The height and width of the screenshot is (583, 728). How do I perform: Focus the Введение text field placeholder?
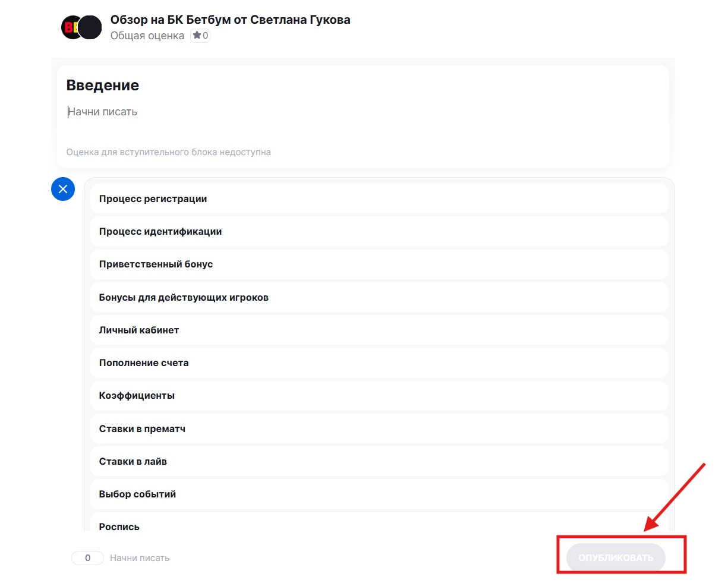[x=102, y=112]
